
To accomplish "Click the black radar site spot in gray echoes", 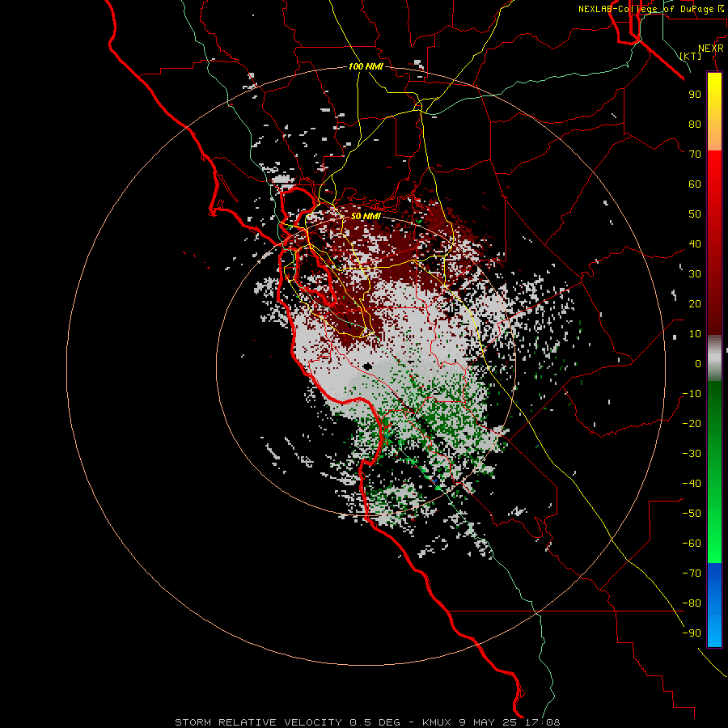I will coord(368,366).
